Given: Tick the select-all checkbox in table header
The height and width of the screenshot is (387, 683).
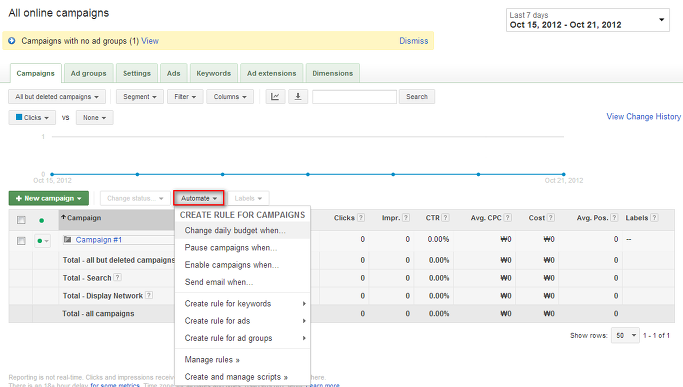Looking at the screenshot, I should [x=21, y=220].
